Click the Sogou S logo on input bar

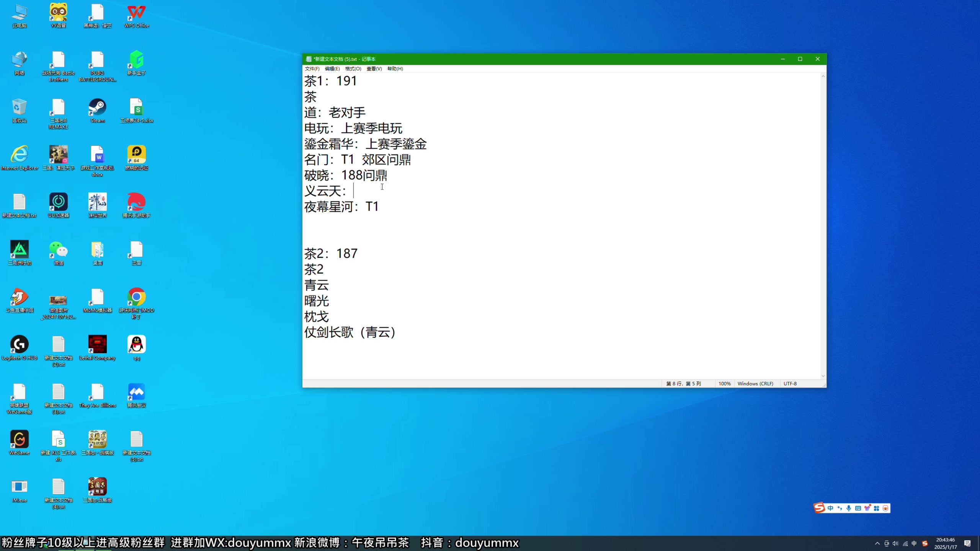pyautogui.click(x=819, y=508)
